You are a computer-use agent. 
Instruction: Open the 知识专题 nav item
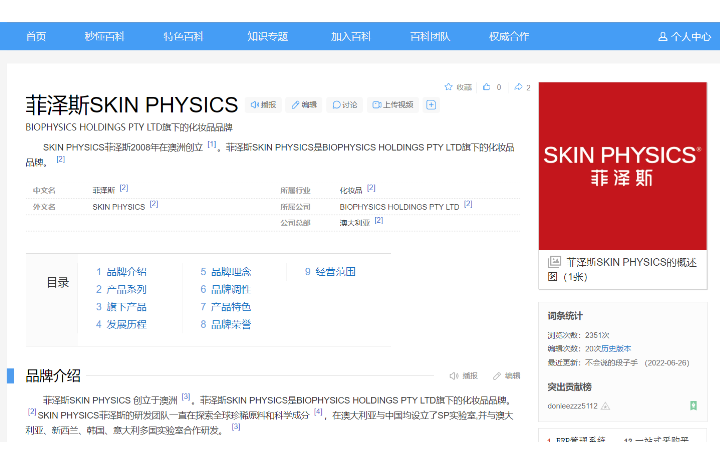click(x=268, y=36)
